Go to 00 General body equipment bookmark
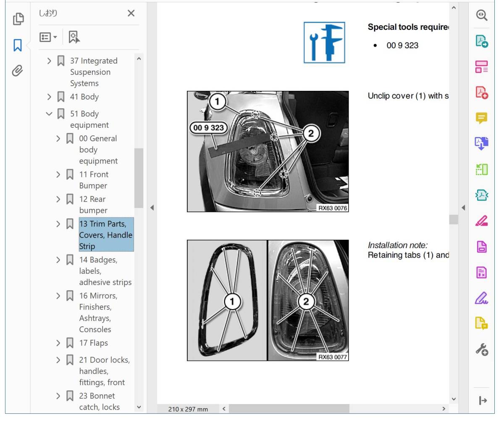 coord(98,150)
